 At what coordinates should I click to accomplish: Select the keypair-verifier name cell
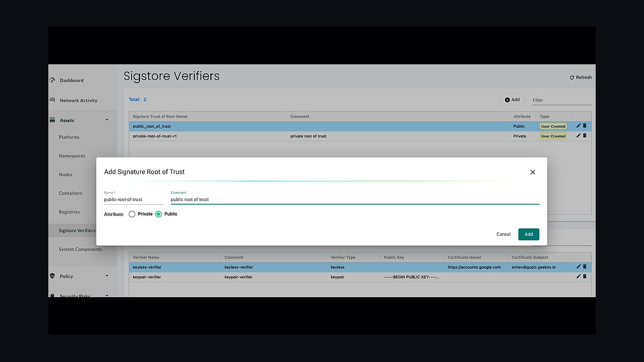coord(147,277)
